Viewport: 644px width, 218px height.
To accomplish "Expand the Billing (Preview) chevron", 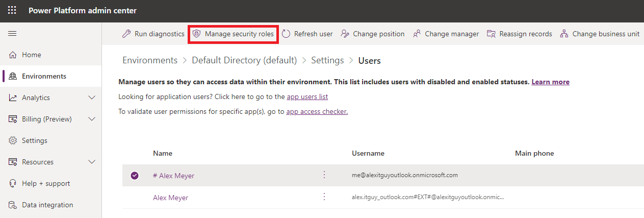I will coord(92,119).
